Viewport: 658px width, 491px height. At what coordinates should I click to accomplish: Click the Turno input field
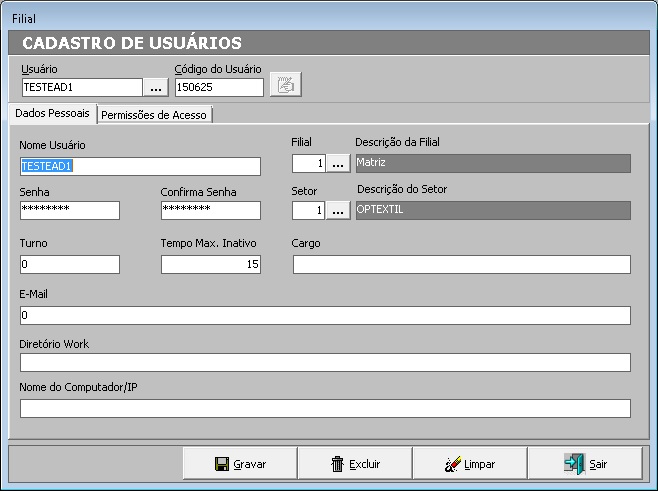coord(69,264)
